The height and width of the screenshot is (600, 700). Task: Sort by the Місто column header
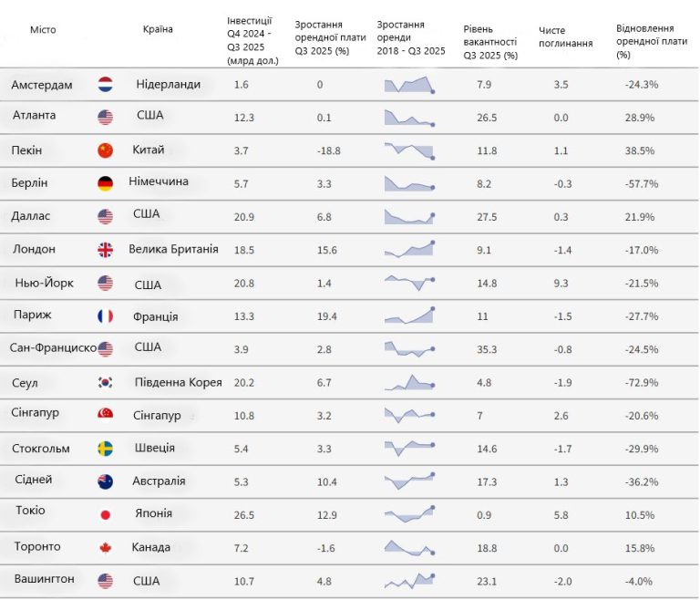[43, 30]
